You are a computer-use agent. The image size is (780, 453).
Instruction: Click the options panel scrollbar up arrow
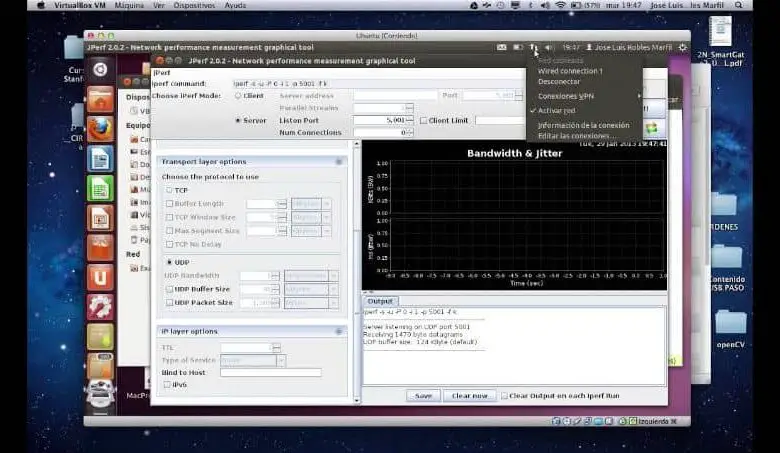pos(357,144)
